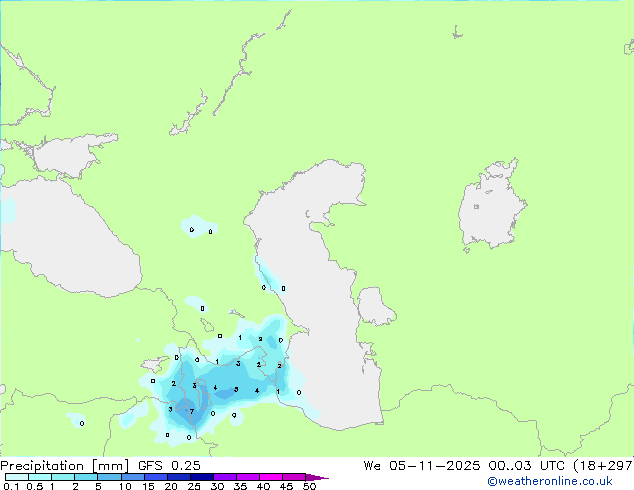
Task: Click the 'We 05-11-2025' date text
Action: pos(422,466)
